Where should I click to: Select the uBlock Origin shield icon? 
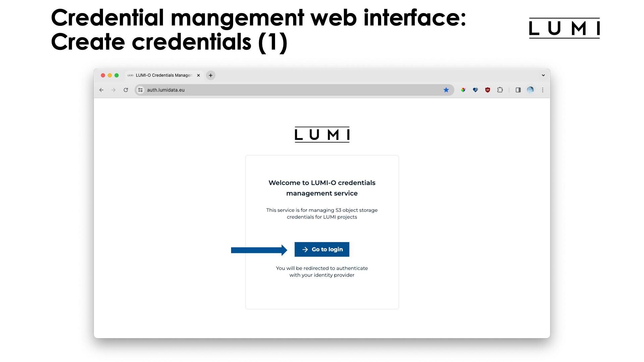tap(487, 90)
